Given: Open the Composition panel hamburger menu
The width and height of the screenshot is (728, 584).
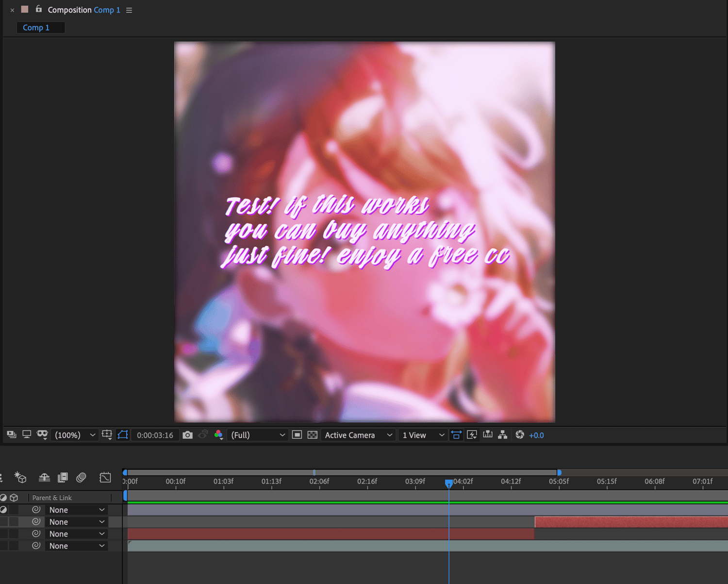Looking at the screenshot, I should pos(129,10).
